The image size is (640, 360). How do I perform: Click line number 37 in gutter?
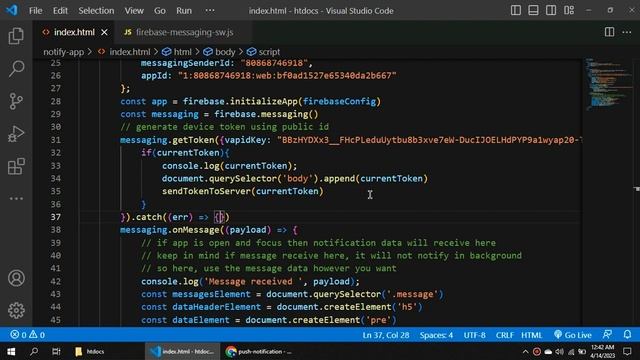[x=56, y=217]
